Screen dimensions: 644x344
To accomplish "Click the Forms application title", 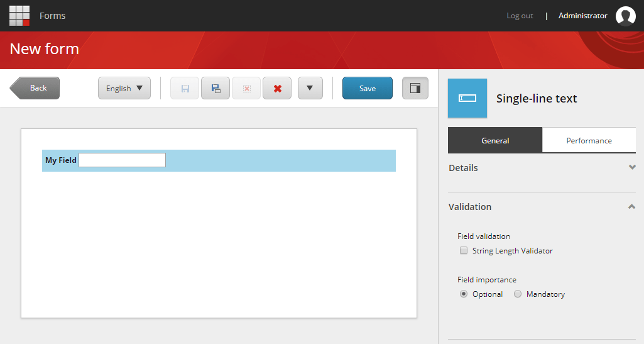I will 53,16.
